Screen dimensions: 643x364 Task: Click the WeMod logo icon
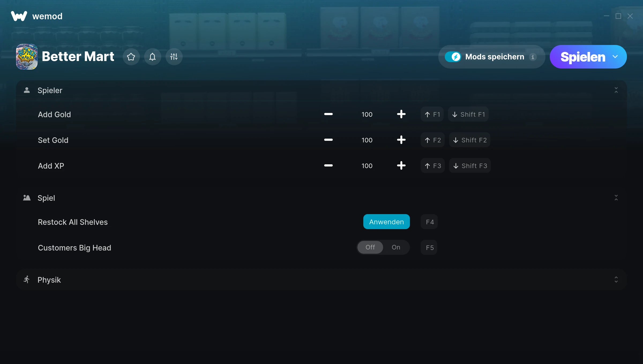coord(19,16)
